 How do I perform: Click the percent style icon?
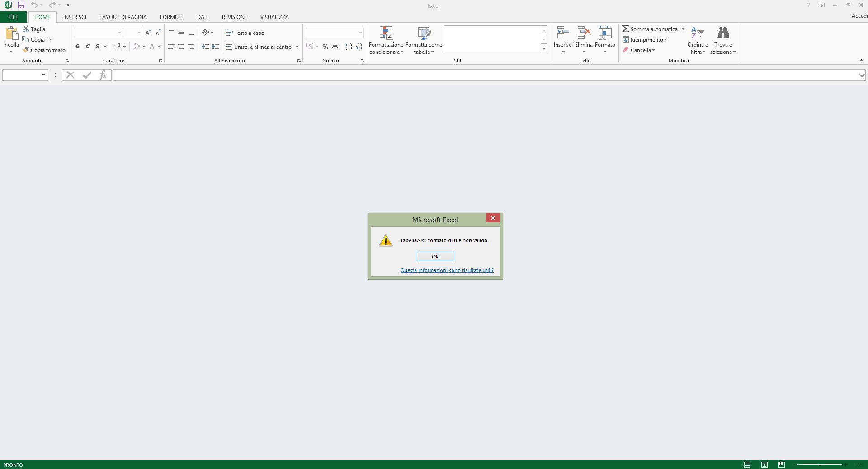[x=325, y=47]
